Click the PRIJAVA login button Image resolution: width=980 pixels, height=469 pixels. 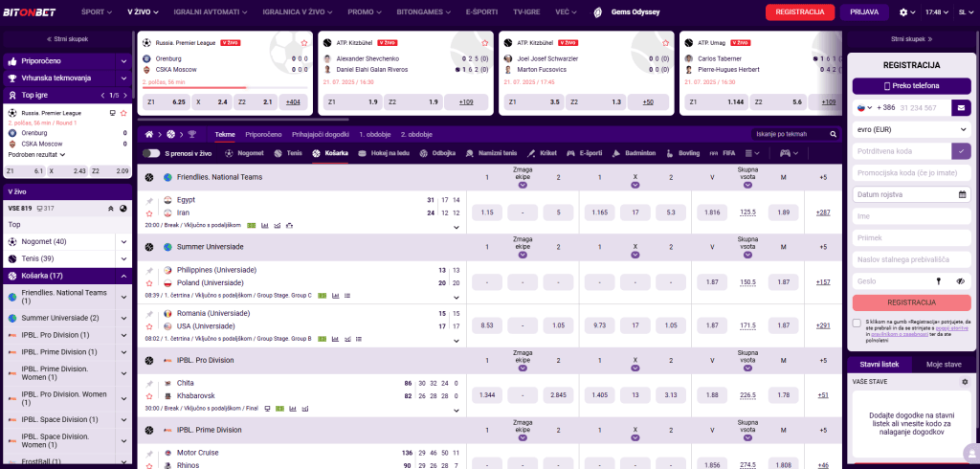point(864,11)
